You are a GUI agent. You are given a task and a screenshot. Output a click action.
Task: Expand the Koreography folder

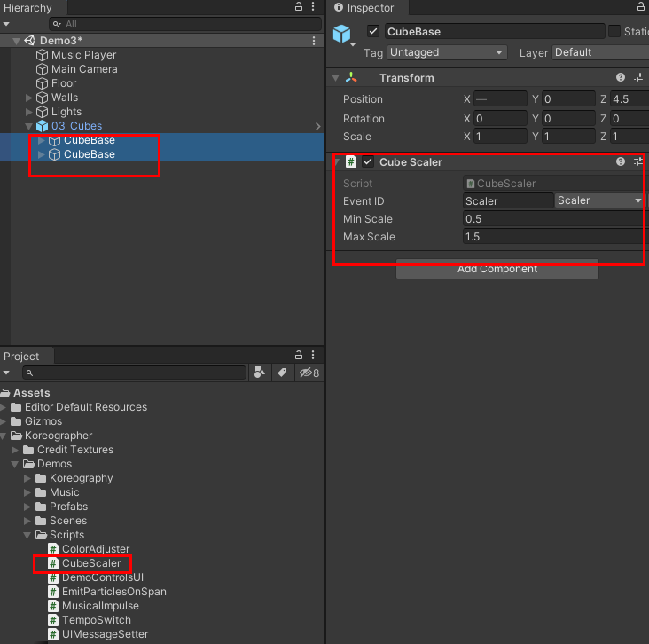[x=27, y=478]
